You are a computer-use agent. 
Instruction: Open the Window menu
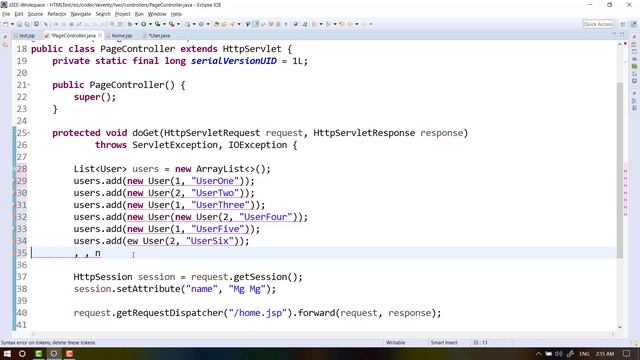[157, 14]
